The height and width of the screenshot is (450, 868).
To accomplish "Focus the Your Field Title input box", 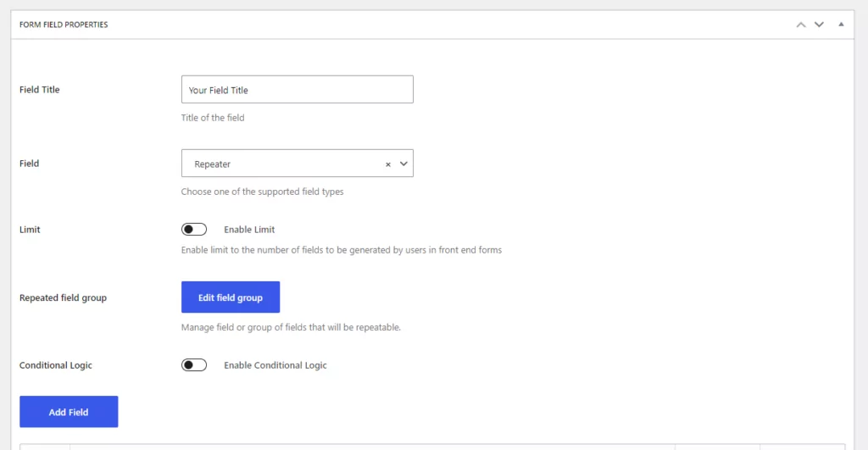I will coord(298,89).
